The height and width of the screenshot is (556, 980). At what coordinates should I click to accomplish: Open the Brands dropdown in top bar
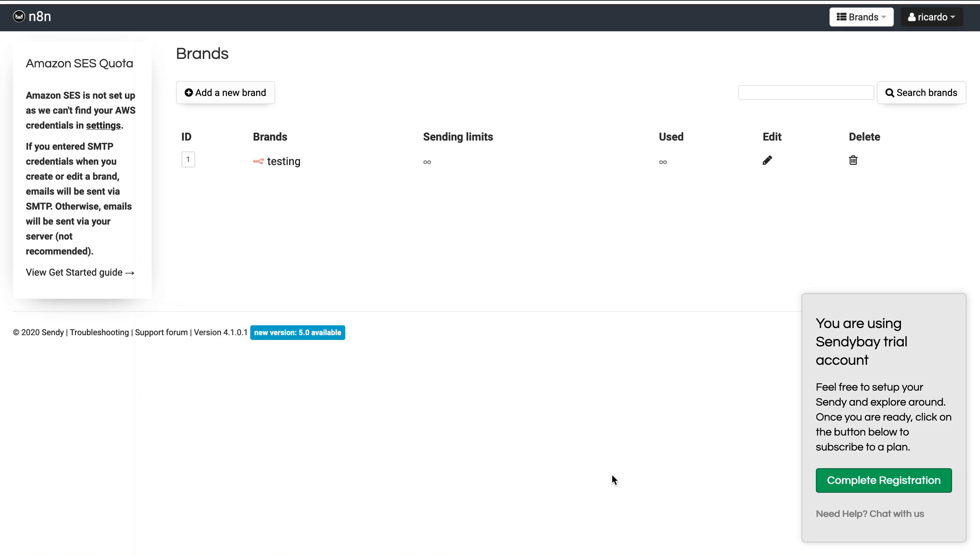pos(861,17)
